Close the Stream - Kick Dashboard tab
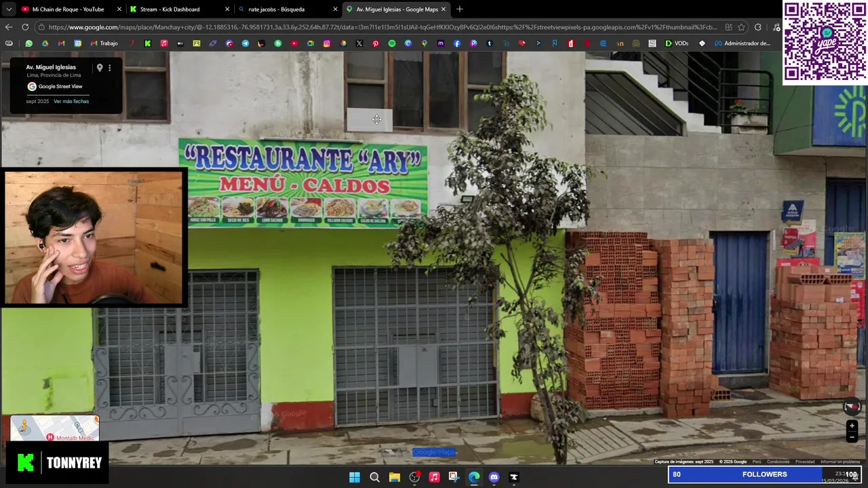This screenshot has height=488, width=868. coord(227,9)
